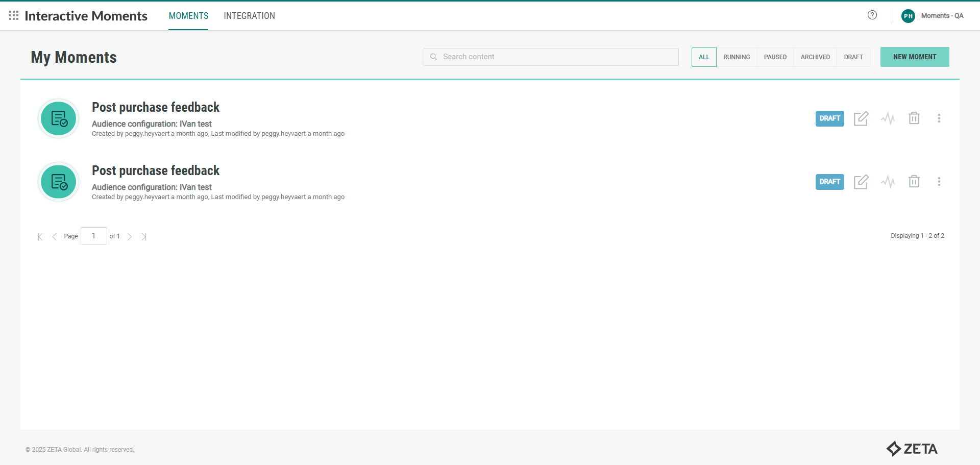This screenshot has height=465, width=980.
Task: Open the second Post purchase feedback title
Action: pyautogui.click(x=156, y=170)
